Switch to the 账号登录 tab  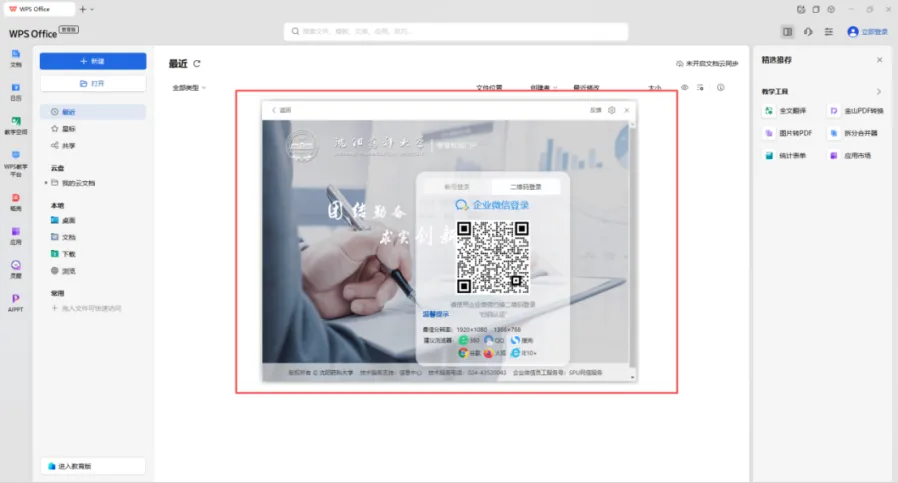point(456,187)
